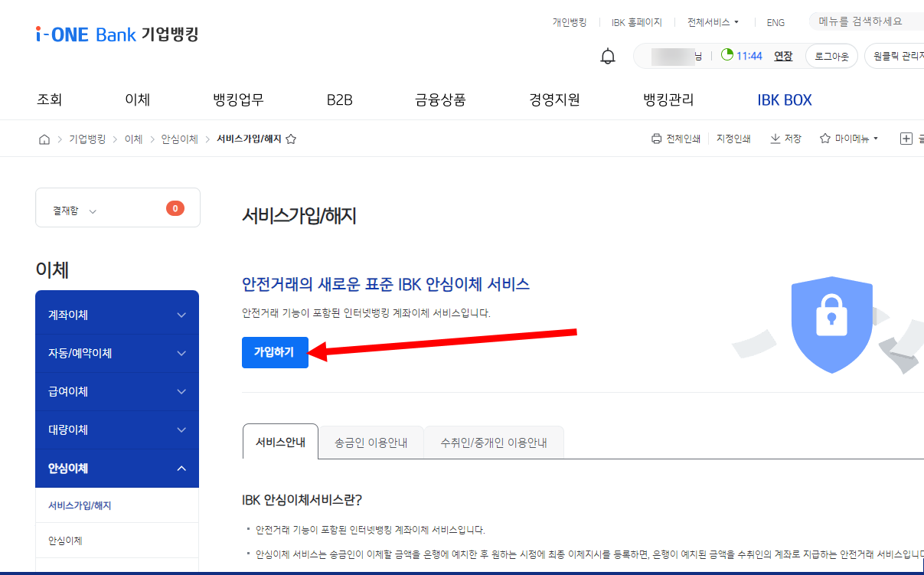Image resolution: width=924 pixels, height=575 pixels.
Task: Click 기업뱅킹 in the breadcrumb
Action: (87, 139)
